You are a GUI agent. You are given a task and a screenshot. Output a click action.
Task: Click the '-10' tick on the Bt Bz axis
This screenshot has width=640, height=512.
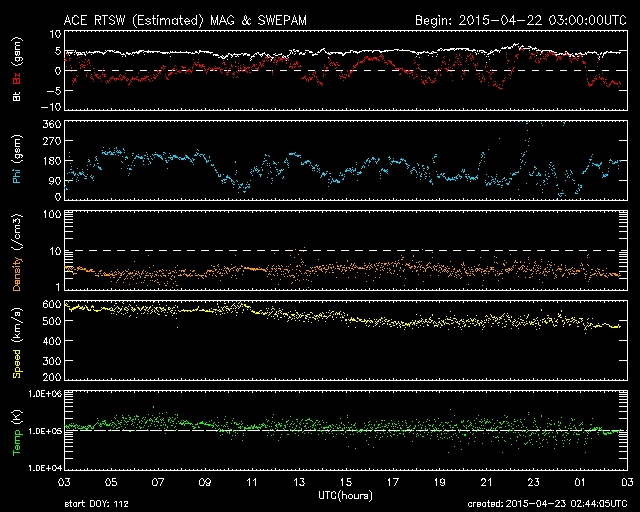51,107
